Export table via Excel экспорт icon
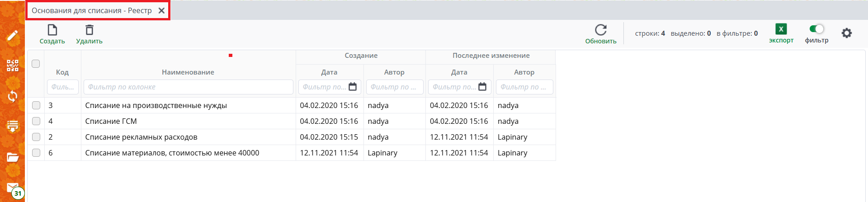This screenshot has width=868, height=202. coord(781,29)
